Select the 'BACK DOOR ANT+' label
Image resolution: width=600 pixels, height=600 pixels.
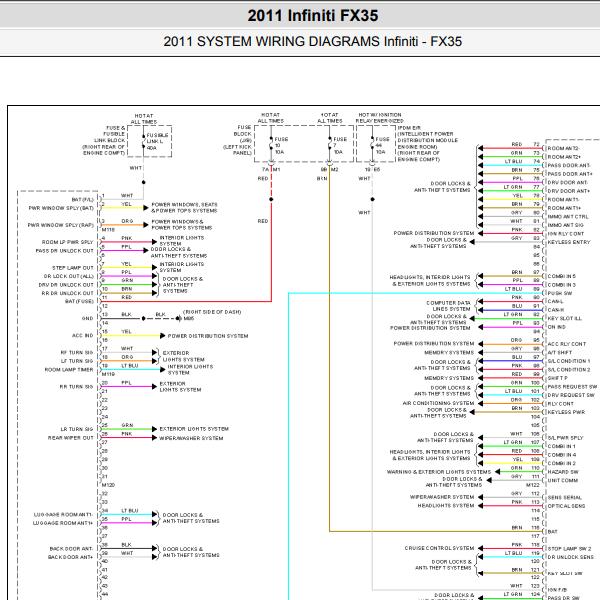click(x=71, y=557)
